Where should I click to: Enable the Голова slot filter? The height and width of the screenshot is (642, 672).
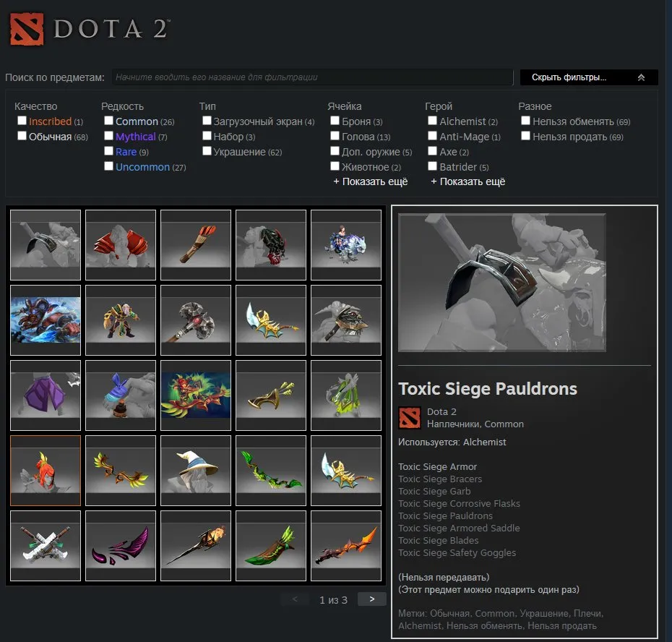click(335, 136)
